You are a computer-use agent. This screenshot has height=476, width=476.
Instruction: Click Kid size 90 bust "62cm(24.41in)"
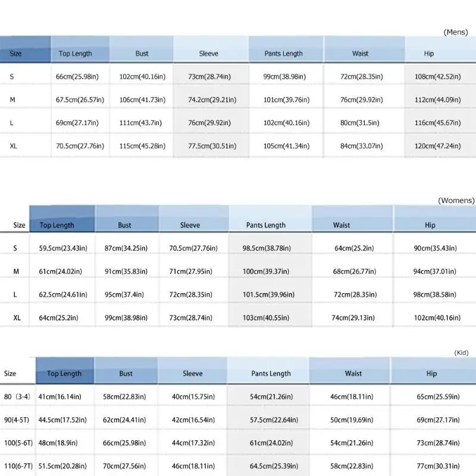click(x=124, y=420)
